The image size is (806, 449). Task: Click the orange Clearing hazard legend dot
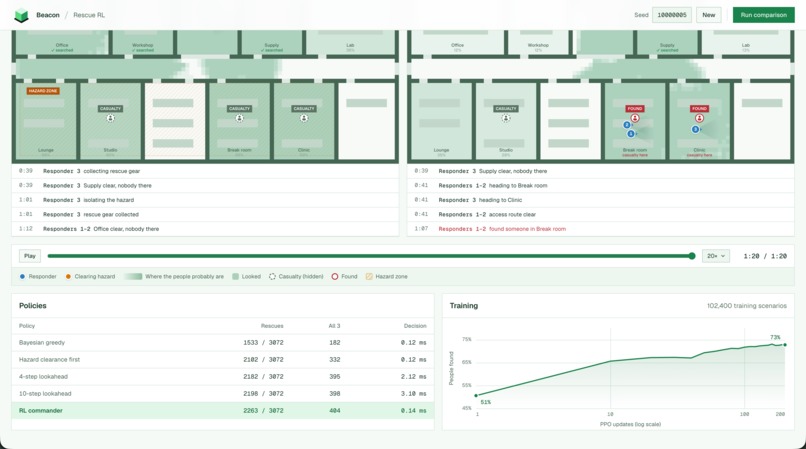click(68, 277)
